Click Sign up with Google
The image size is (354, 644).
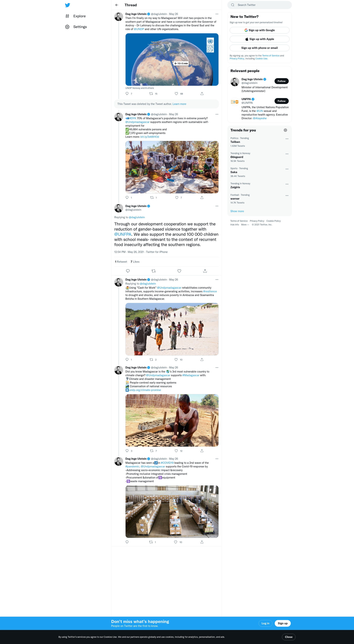(259, 30)
